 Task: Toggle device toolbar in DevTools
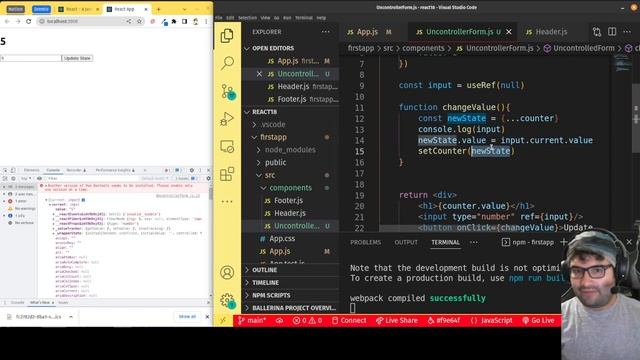[13, 170]
